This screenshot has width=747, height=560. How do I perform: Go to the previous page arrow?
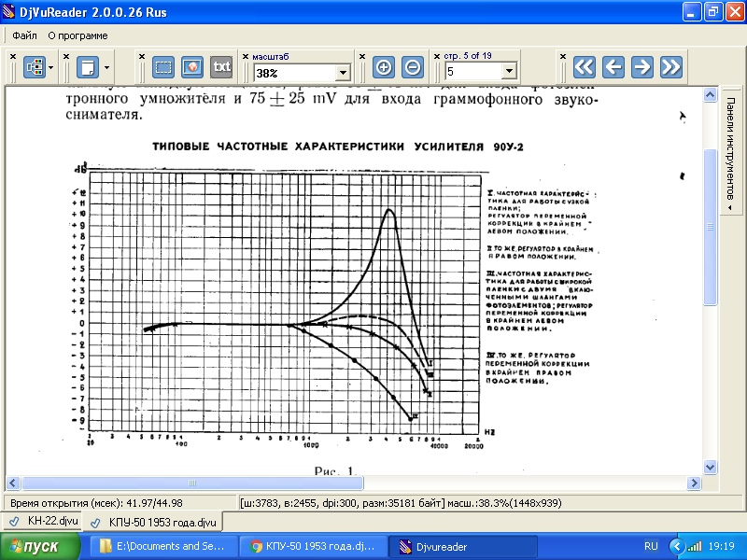(613, 66)
